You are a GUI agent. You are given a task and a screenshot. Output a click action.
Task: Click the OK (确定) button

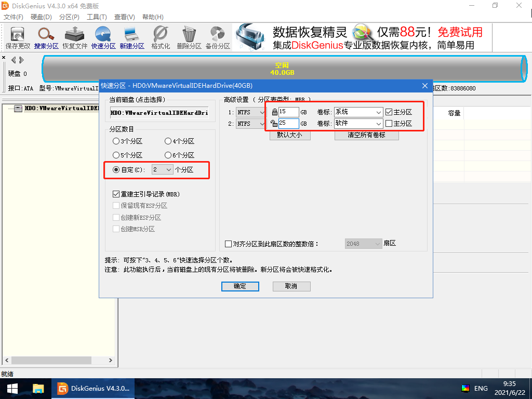pyautogui.click(x=240, y=286)
